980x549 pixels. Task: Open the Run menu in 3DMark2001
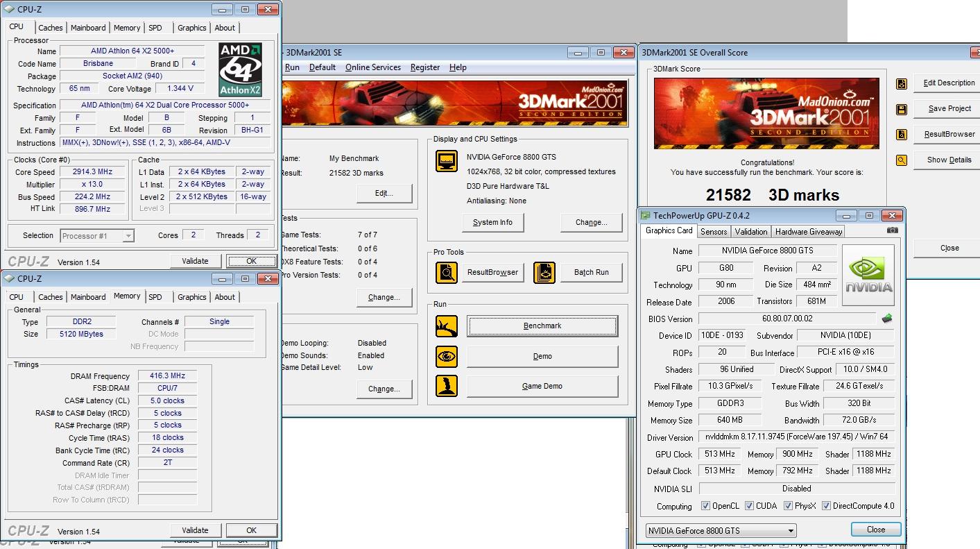(293, 67)
